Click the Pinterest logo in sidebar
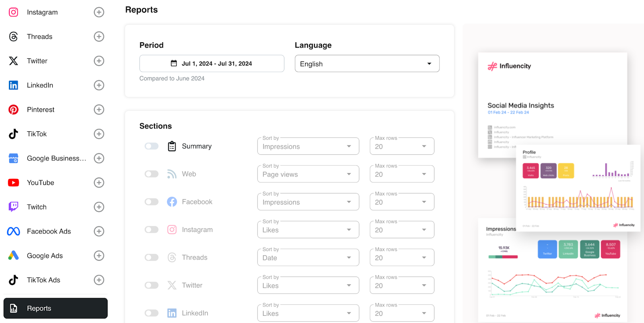 coord(13,110)
